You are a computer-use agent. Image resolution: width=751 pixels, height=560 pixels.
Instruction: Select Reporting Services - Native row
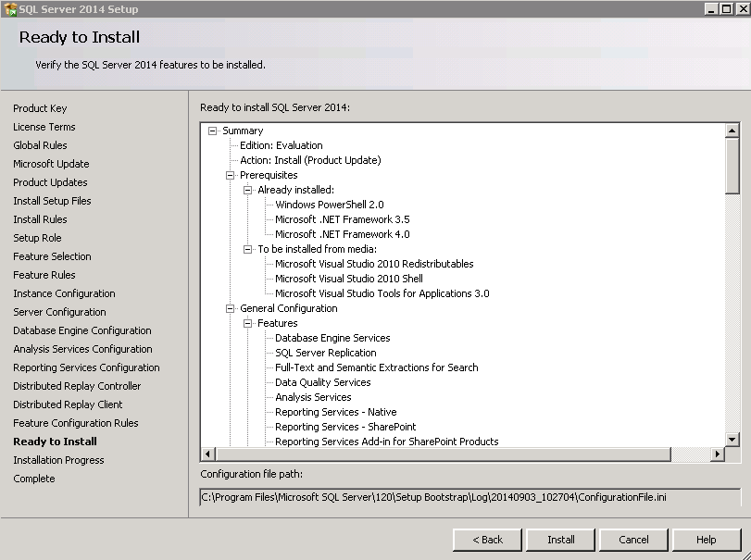pos(336,413)
